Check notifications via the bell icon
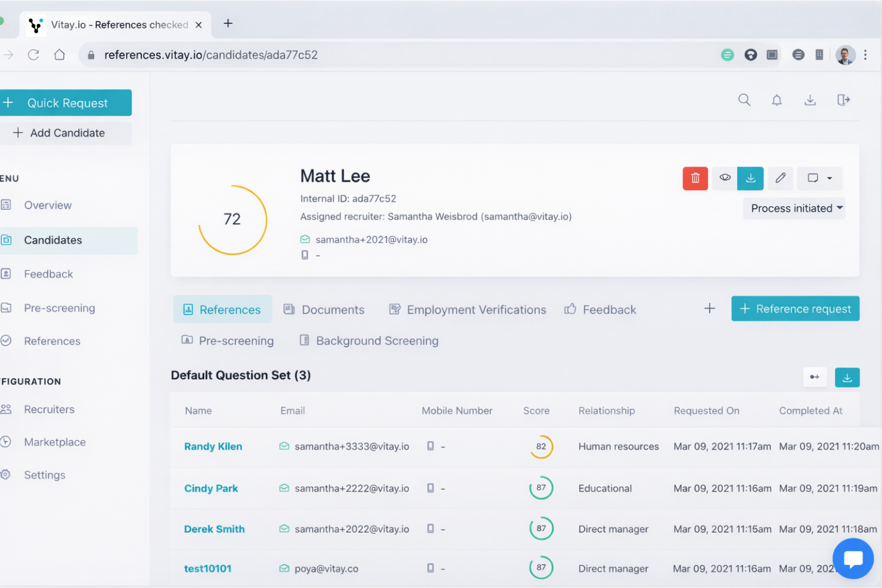 click(x=777, y=100)
